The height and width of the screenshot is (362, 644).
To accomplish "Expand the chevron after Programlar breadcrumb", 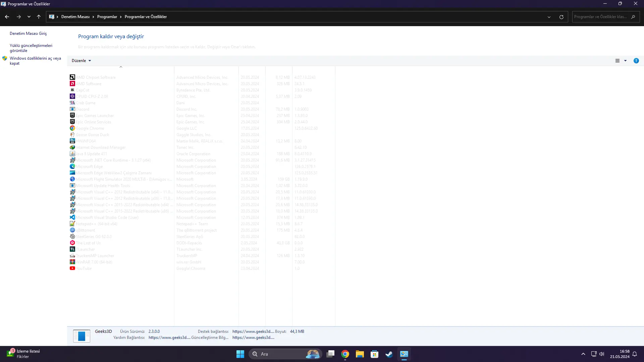I will [x=121, y=17].
